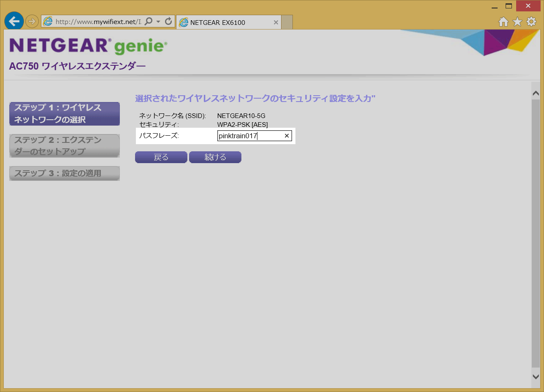Close the NETGEAR EX6100 tab
The image size is (544, 392).
click(x=276, y=23)
